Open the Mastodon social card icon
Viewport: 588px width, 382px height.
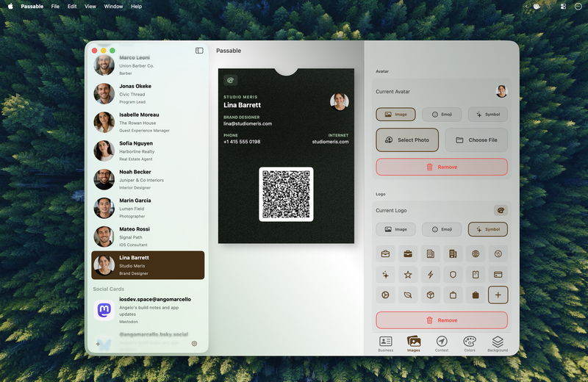tap(104, 310)
